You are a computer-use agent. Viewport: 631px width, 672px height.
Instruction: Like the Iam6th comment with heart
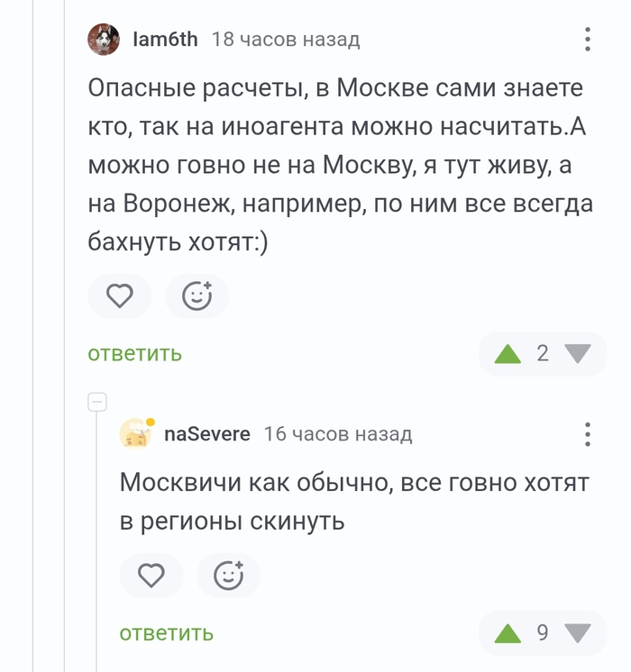coord(120,296)
